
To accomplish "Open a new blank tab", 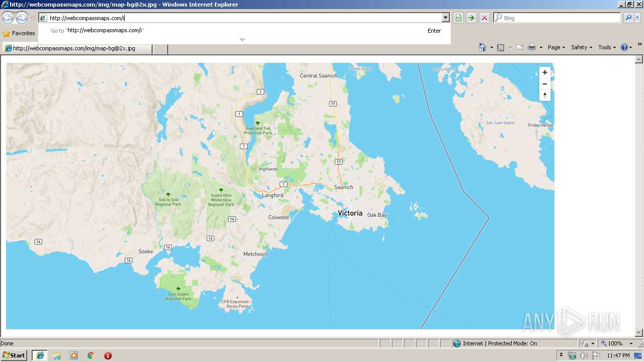I will (x=160, y=49).
